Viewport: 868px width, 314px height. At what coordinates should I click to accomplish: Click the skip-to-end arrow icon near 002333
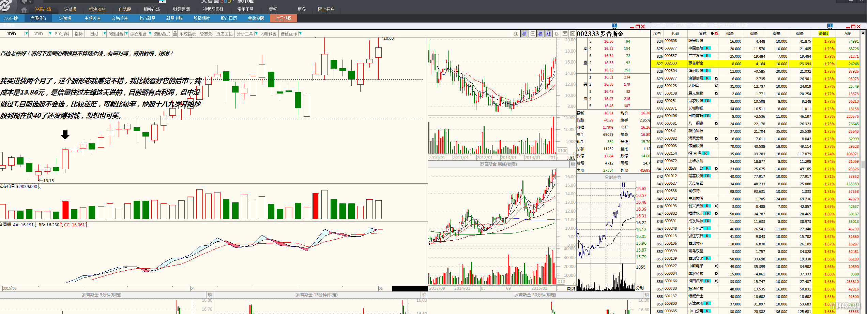[573, 34]
